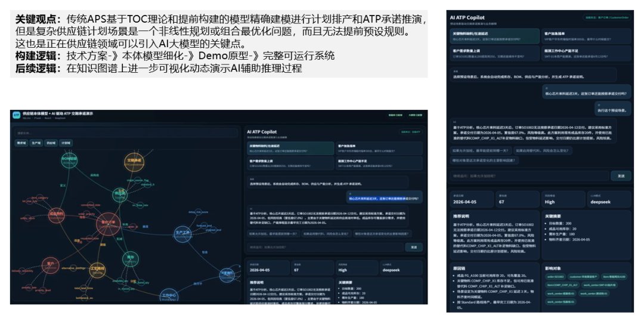Click the customer tag under 影响对象
Viewport: 644px width, 318px height.
583,277
